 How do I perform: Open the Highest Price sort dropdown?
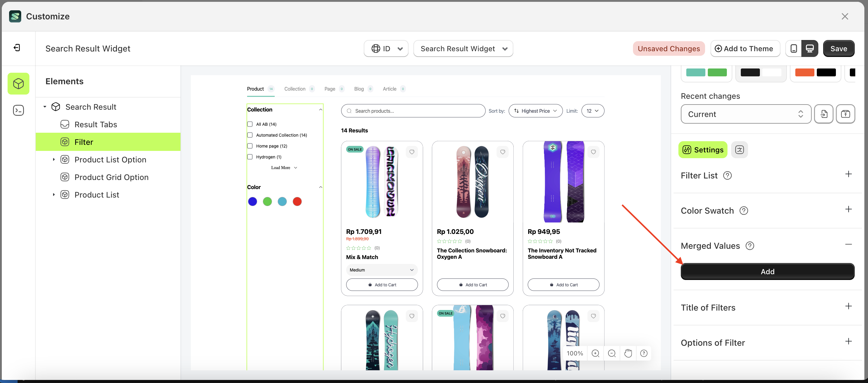535,111
